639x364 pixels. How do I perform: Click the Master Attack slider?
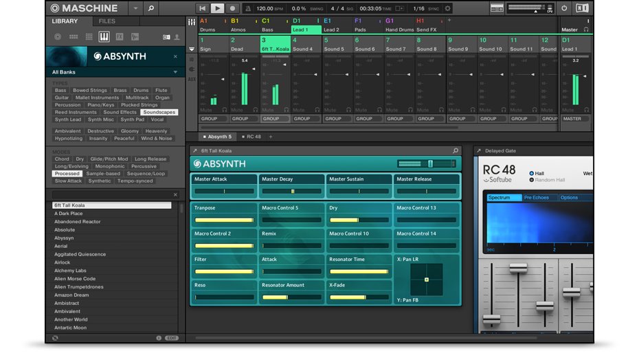[223, 192]
